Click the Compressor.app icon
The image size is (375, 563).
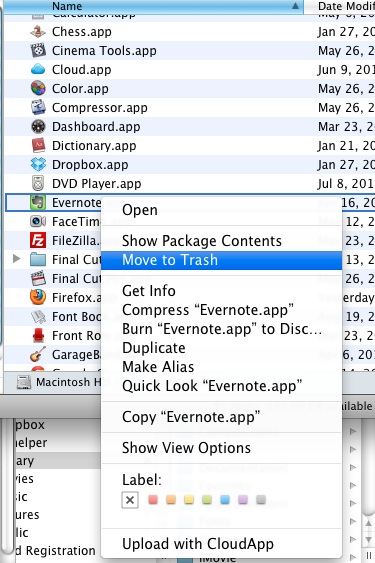tap(38, 107)
